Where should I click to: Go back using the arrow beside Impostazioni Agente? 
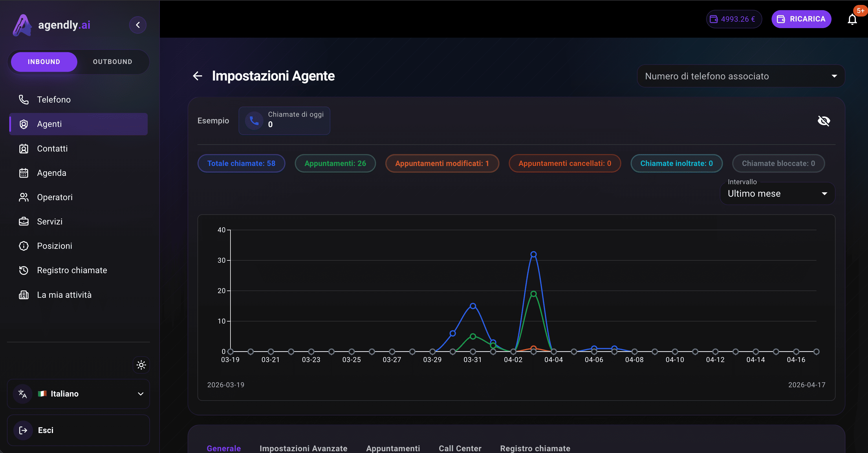click(x=197, y=76)
